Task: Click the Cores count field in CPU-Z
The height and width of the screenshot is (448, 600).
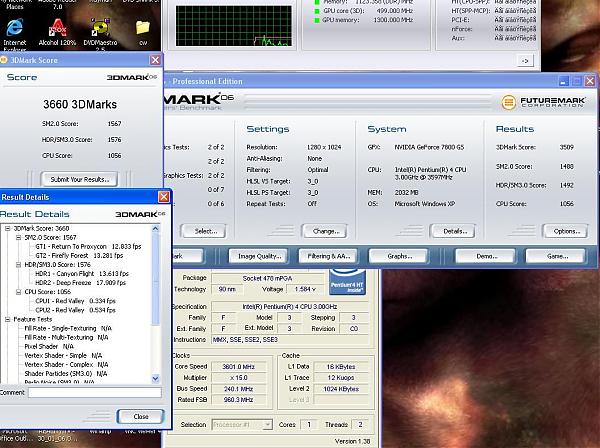Action: (x=309, y=424)
